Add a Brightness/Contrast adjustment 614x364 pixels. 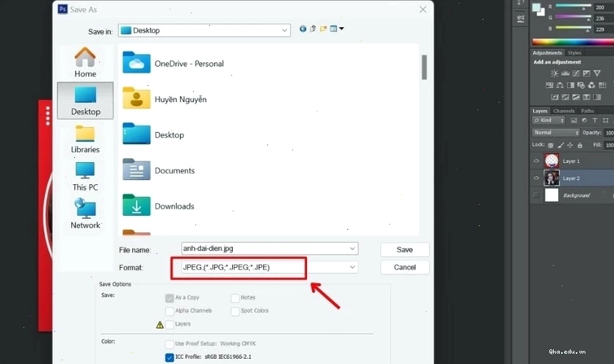(555, 73)
